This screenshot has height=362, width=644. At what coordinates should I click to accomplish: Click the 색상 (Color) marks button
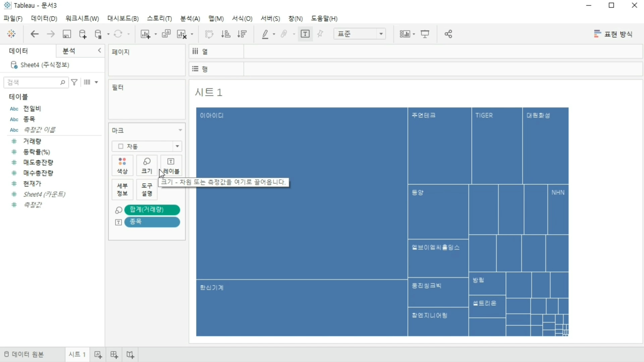pyautogui.click(x=122, y=166)
